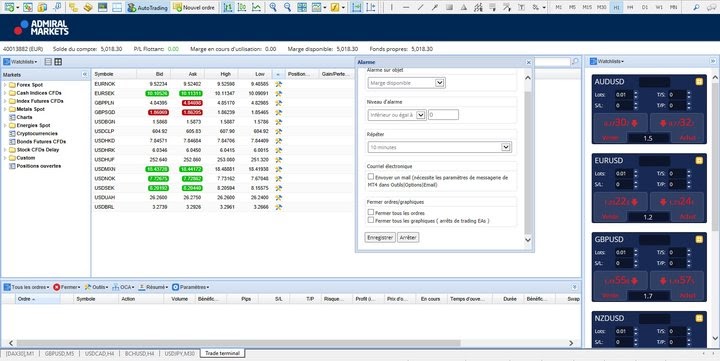The image size is (720, 361).
Task: Open the Outils menu in orders panel
Action: (x=96, y=287)
